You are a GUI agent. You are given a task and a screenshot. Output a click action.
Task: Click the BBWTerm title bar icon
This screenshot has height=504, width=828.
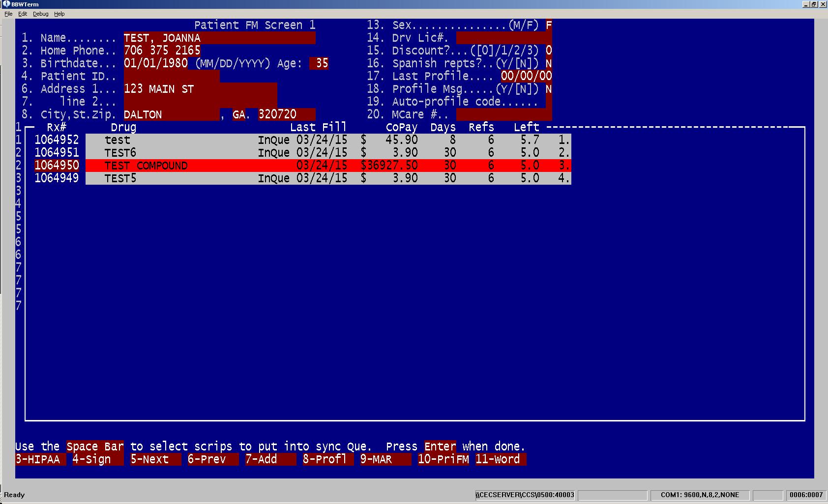pyautogui.click(x=6, y=4)
